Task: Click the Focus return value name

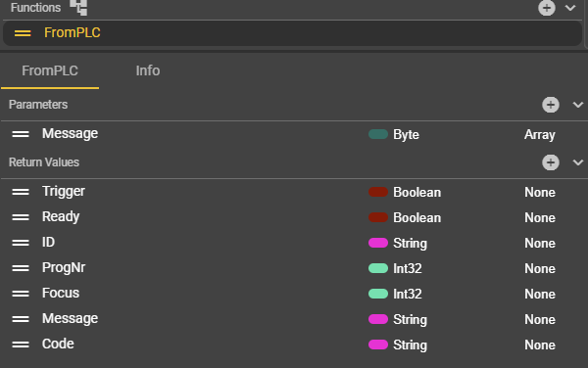Action: pyautogui.click(x=61, y=293)
